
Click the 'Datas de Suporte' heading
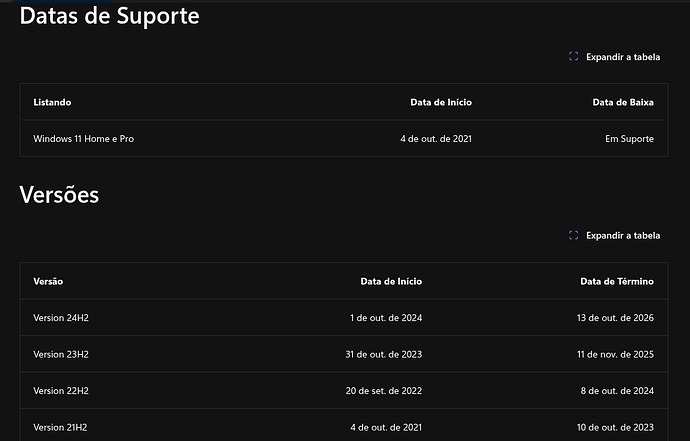(109, 16)
